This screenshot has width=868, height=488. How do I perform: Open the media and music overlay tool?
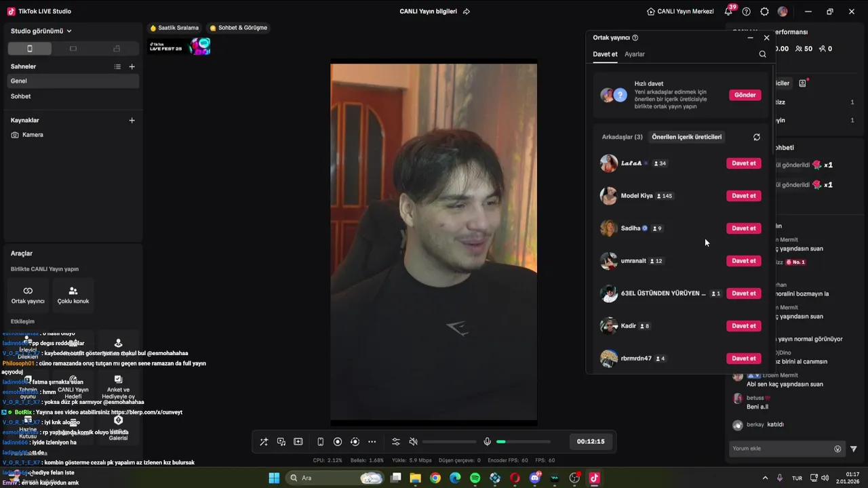click(281, 442)
